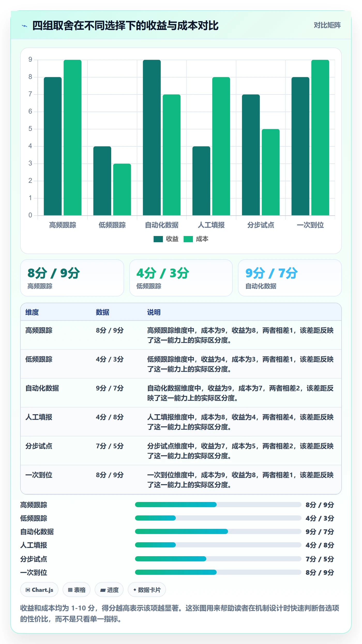362x644 pixels.
Task: Click the 自动化数据 progress bar
Action: pos(218,531)
